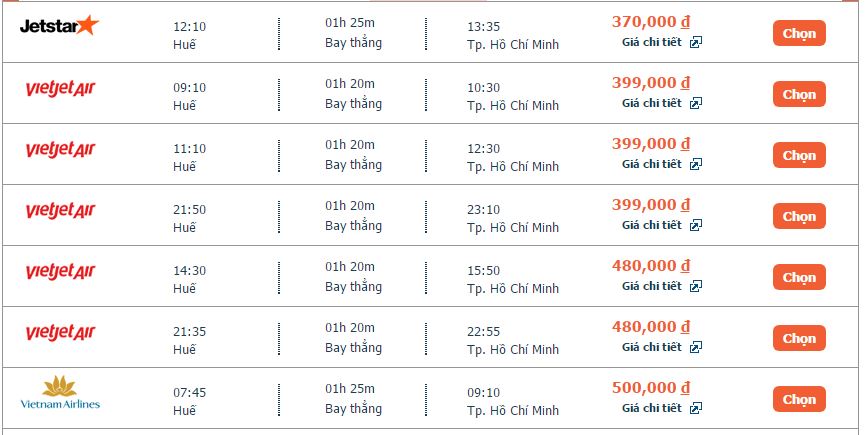The width and height of the screenshot is (867, 435).
Task: Select Vietnam Airlines 500,000 đ flight Chọn button
Action: tap(799, 399)
